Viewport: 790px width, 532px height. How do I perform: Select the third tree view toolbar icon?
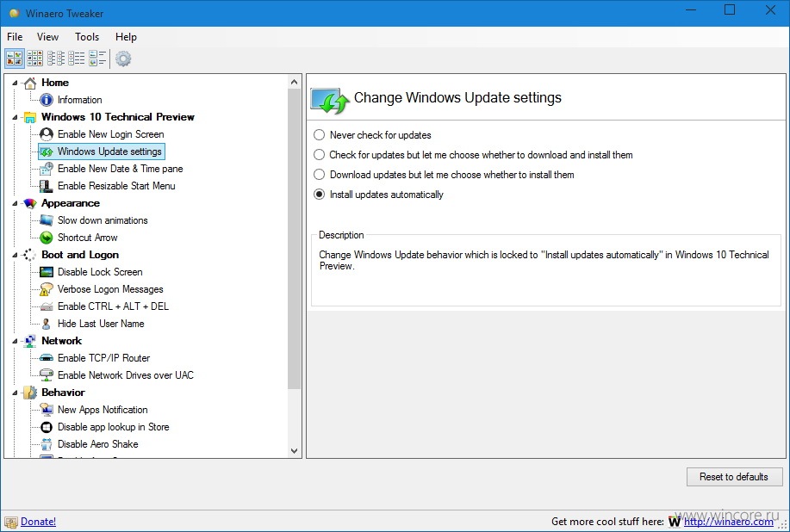pyautogui.click(x=55, y=59)
